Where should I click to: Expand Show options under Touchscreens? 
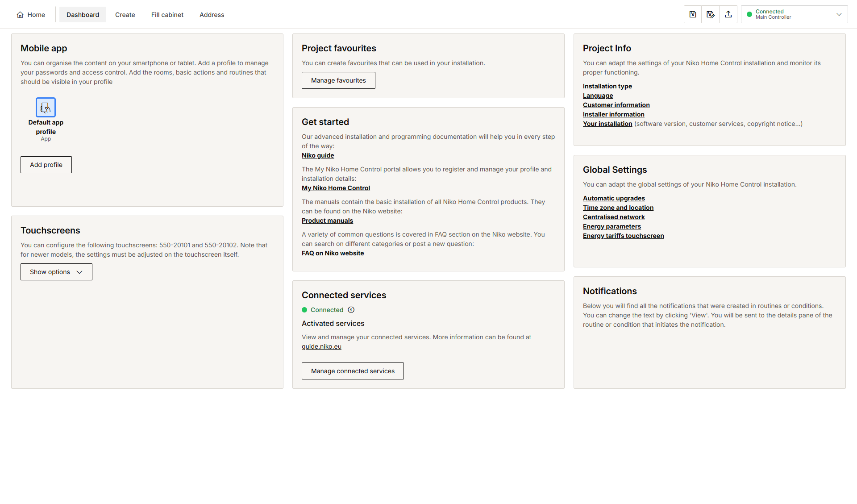[x=56, y=272]
